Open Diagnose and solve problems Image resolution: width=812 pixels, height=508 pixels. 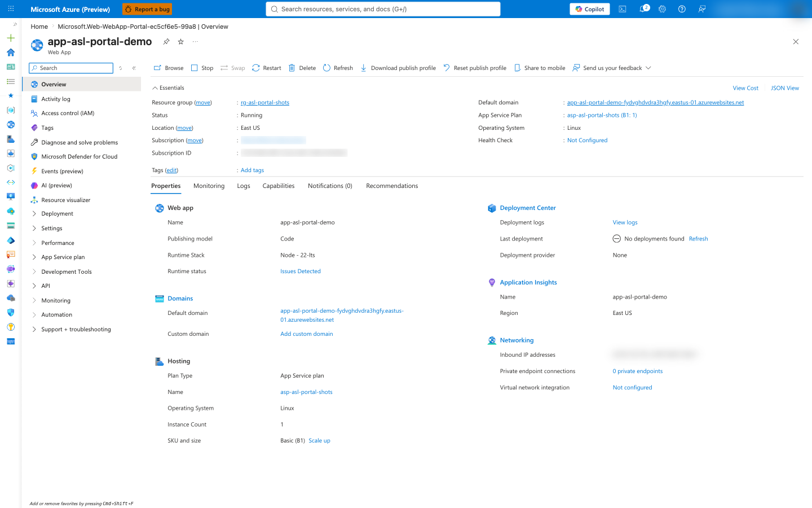[x=82, y=142]
